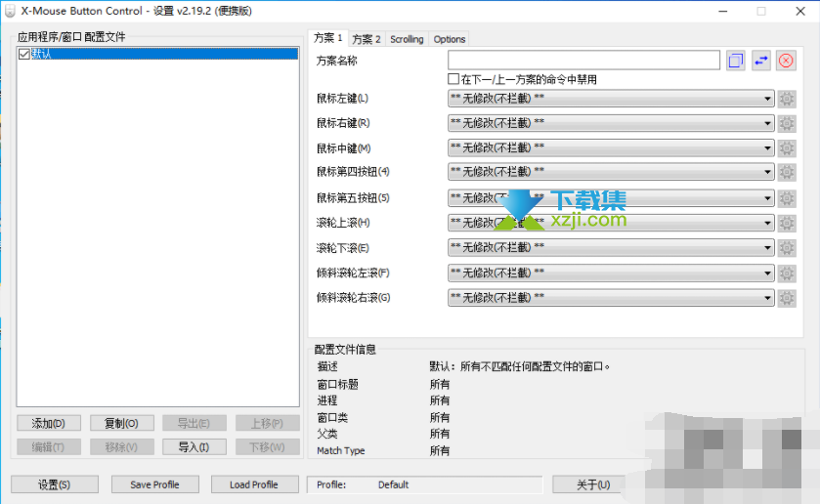Screen dimensions: 820x504
Task: Click the 导入(I) button
Action: click(194, 447)
